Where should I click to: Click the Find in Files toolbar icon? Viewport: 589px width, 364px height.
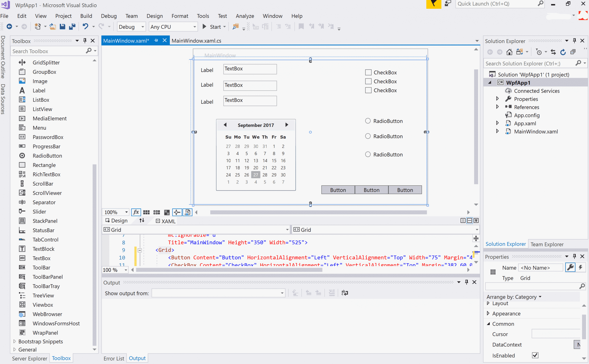(x=236, y=26)
